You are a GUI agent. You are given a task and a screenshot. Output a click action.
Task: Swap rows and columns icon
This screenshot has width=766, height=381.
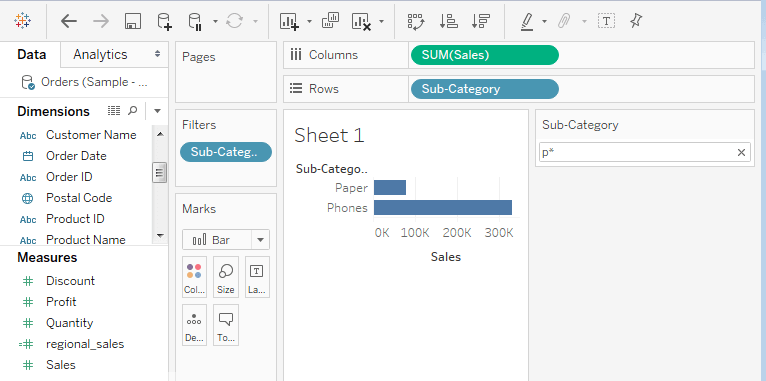416,21
